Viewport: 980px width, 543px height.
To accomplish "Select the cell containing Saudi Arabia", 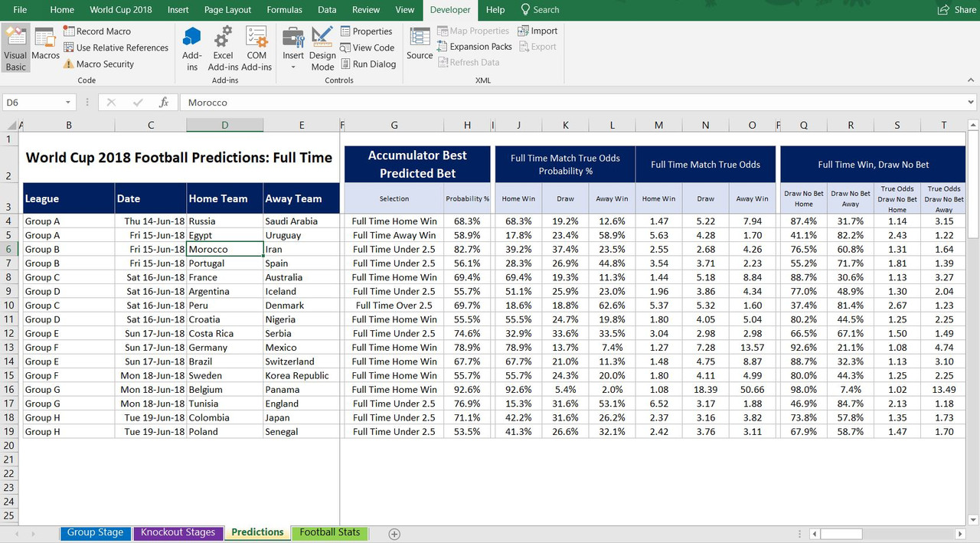I will [x=302, y=221].
